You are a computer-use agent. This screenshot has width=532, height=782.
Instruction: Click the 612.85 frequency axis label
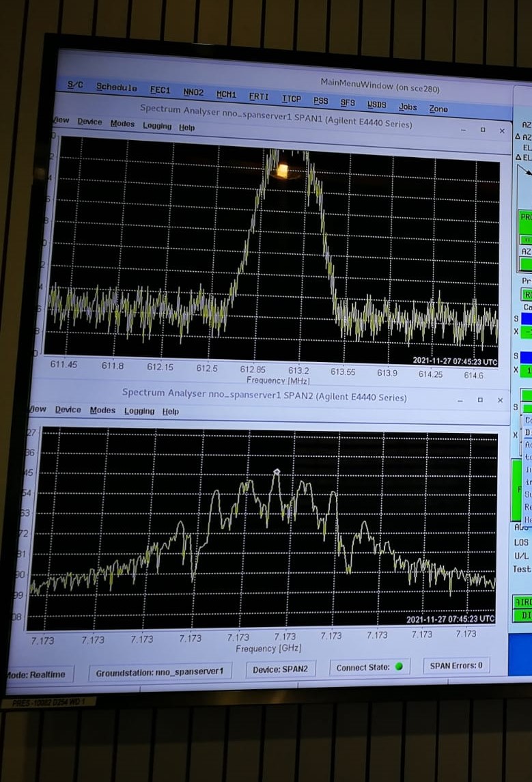tap(253, 369)
